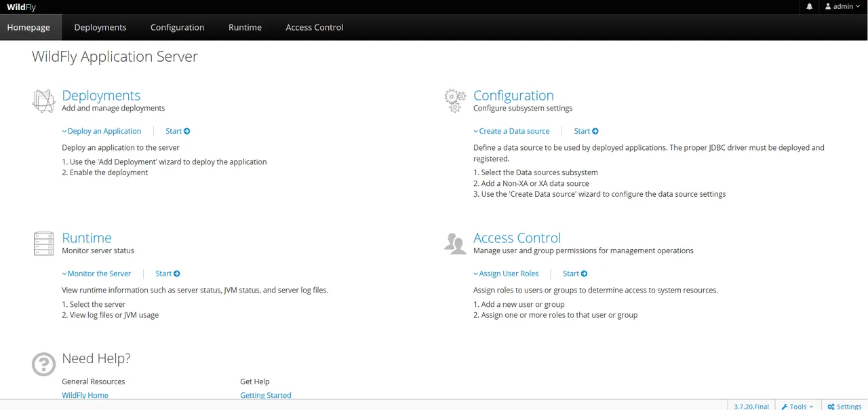868x410 pixels.
Task: Click the General Resources heading
Action: point(94,381)
